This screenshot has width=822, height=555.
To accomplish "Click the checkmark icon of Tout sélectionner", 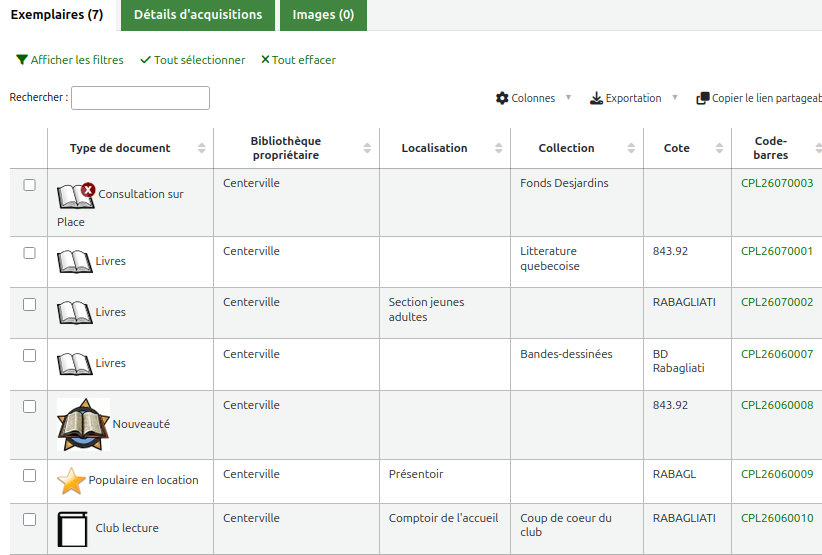I will 145,60.
